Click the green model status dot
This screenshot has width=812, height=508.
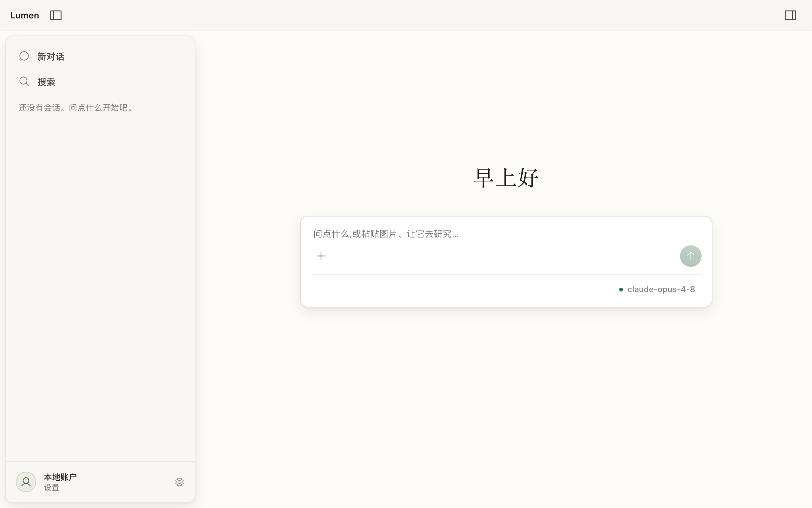coord(621,290)
